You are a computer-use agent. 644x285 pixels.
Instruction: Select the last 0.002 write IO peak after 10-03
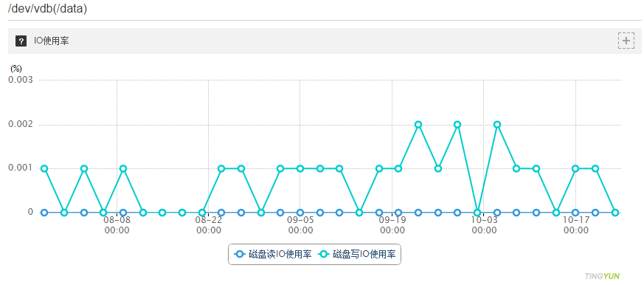pyautogui.click(x=497, y=125)
